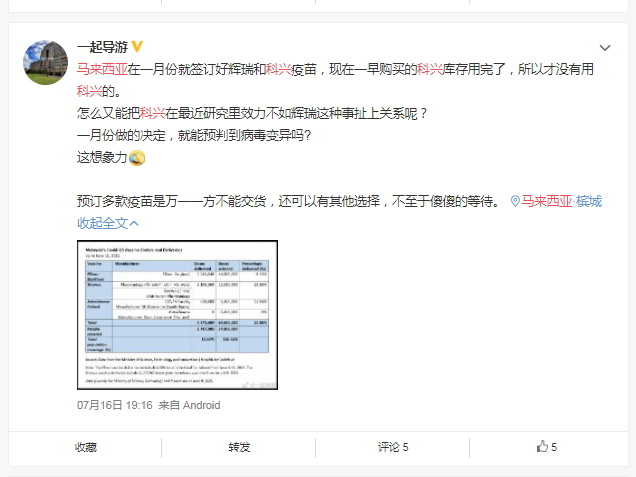Click 转发 to repost
Viewport: 636px width, 477px height.
coord(239,447)
